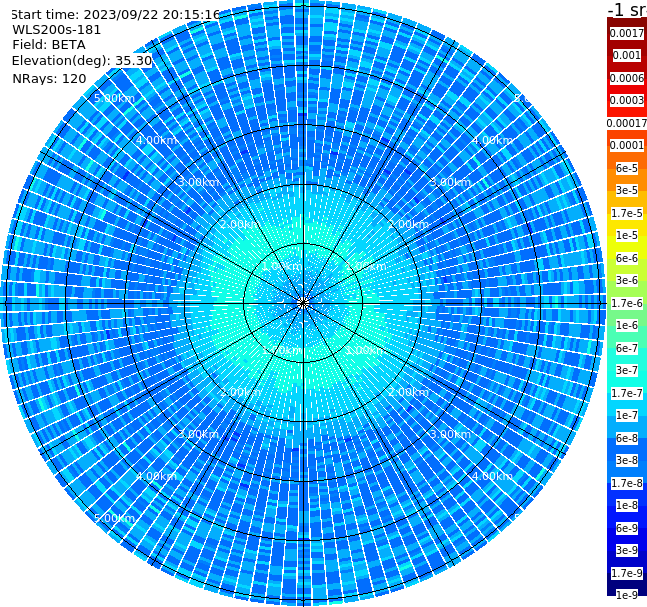
Task: Select the 6e-8 color scale label
Action: tap(627, 438)
